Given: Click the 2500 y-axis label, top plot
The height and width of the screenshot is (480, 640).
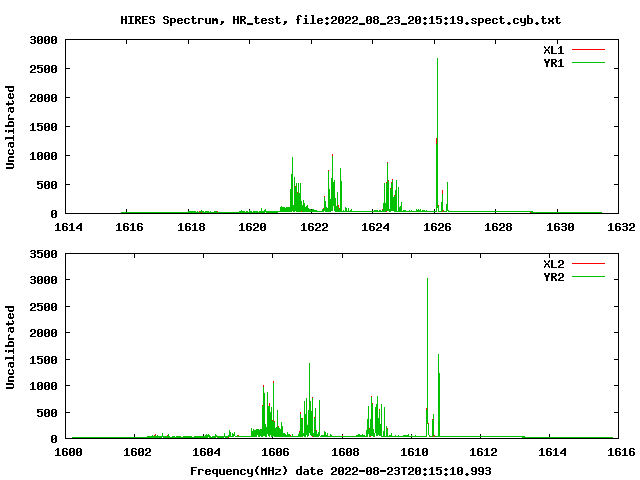Looking at the screenshot, I should [x=44, y=69].
